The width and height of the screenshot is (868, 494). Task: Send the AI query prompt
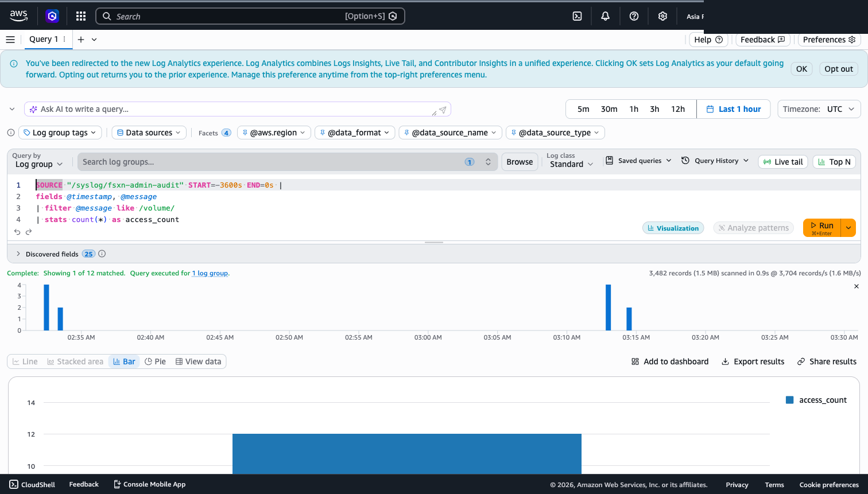(443, 110)
